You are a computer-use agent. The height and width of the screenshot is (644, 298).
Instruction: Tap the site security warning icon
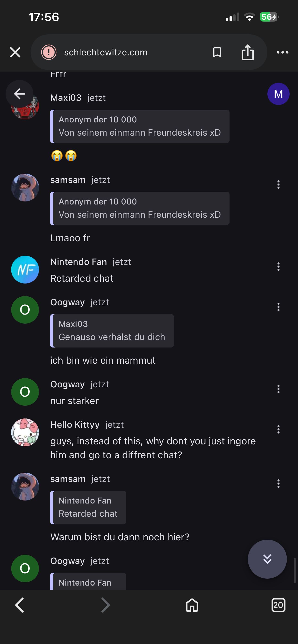coord(49,52)
